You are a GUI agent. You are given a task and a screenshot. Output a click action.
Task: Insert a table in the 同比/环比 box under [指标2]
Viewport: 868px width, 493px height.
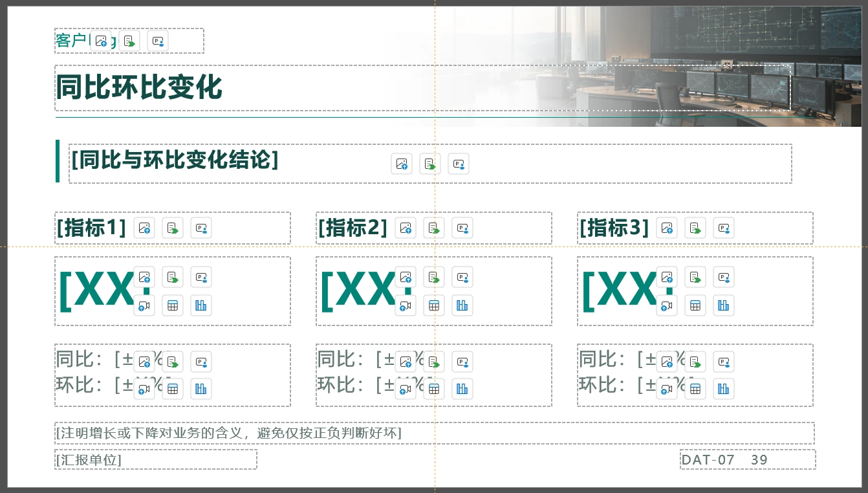tap(434, 389)
